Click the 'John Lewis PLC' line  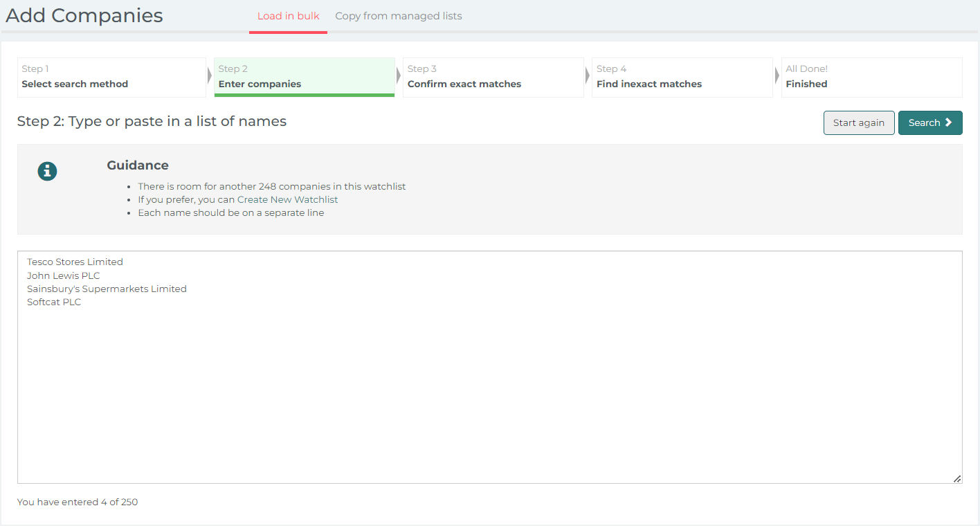click(64, 275)
